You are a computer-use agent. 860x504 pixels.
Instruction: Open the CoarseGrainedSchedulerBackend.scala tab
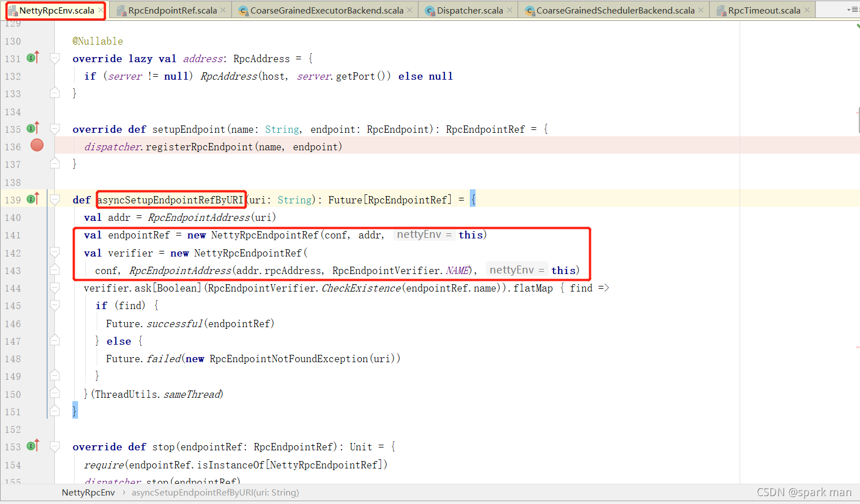point(615,11)
